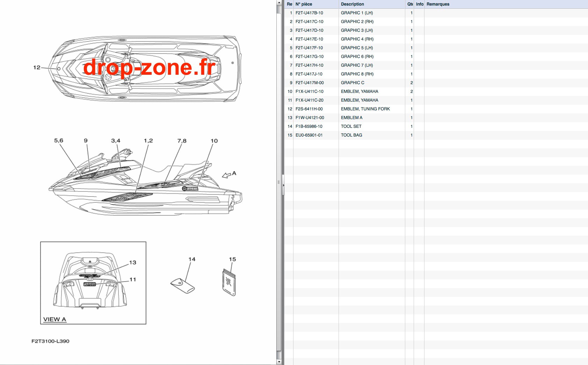
Task: Click the Info column header
Action: tap(419, 4)
